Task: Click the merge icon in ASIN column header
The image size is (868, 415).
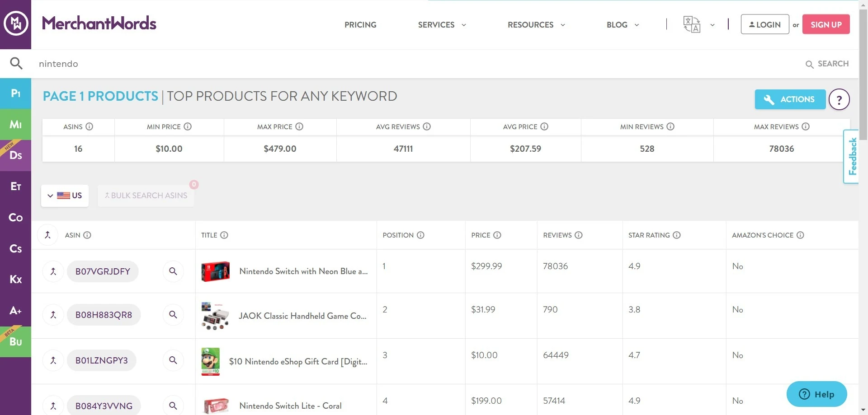Action: pyautogui.click(x=47, y=235)
